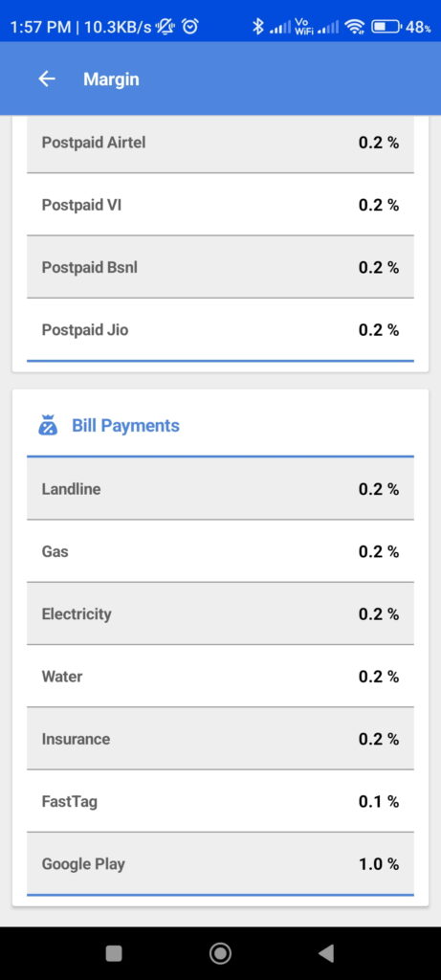Tap the Bluetooth icon in status bar
This screenshot has width=441, height=980.
pos(257,26)
